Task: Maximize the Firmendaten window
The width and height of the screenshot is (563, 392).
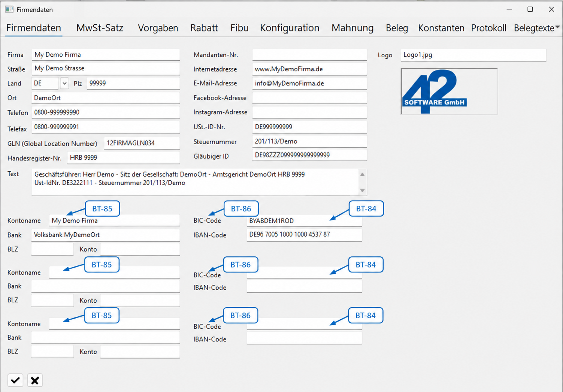Action: pyautogui.click(x=530, y=9)
